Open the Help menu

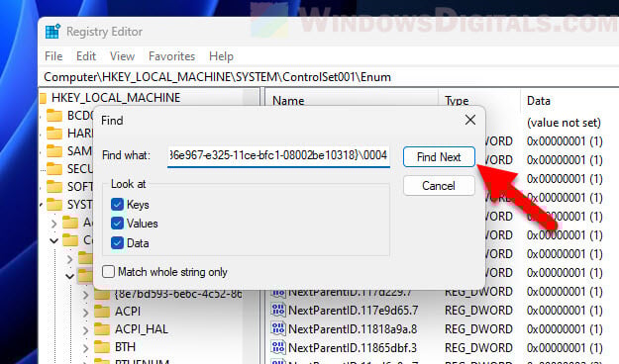[221, 56]
